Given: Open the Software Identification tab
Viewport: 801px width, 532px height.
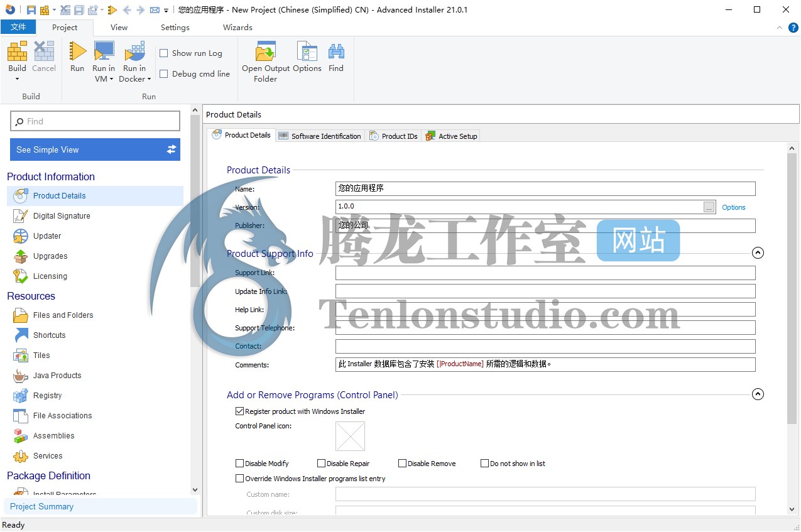Looking at the screenshot, I should 320,136.
